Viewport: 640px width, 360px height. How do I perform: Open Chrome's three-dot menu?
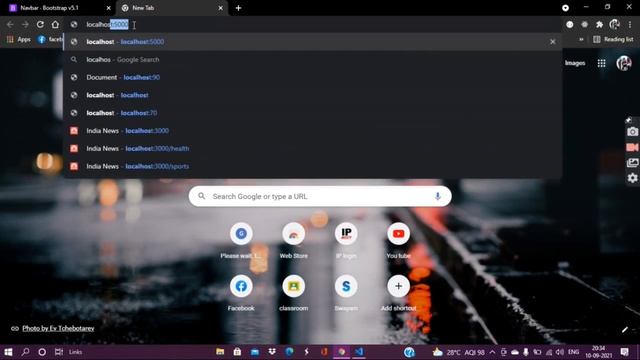630,24
